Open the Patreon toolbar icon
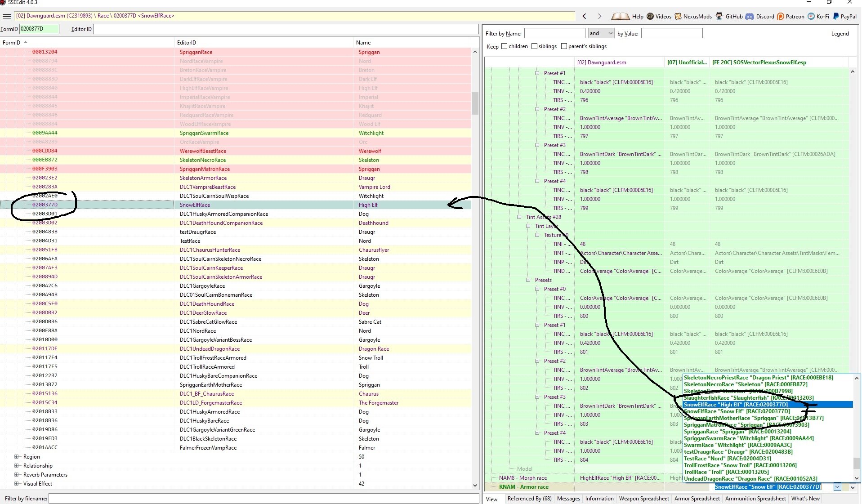The height and width of the screenshot is (504, 862). (781, 17)
